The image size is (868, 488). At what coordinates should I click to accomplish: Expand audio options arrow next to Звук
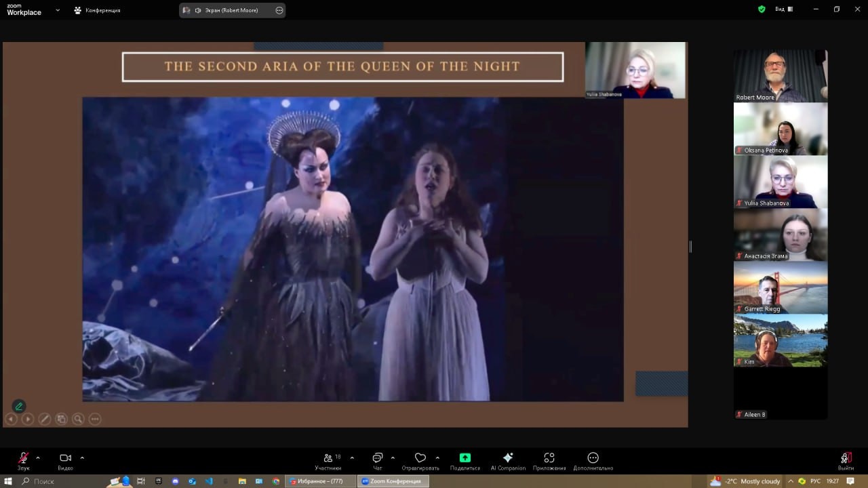(x=38, y=457)
